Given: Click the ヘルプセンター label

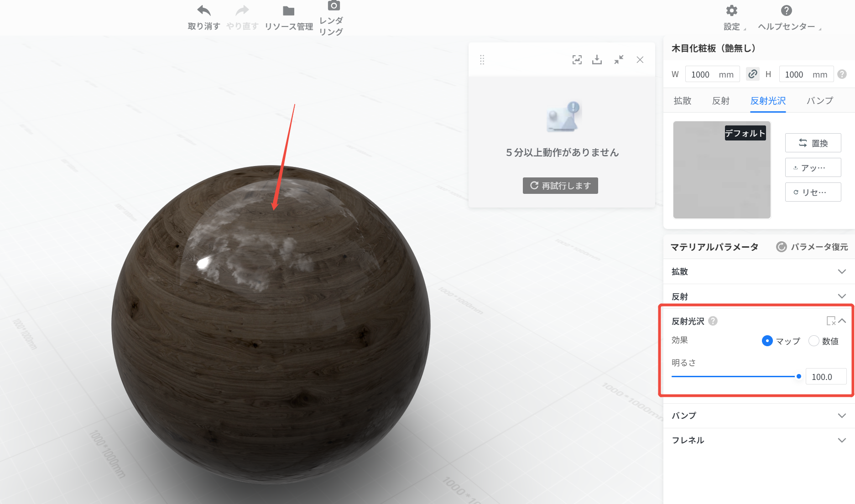Looking at the screenshot, I should coord(787,26).
